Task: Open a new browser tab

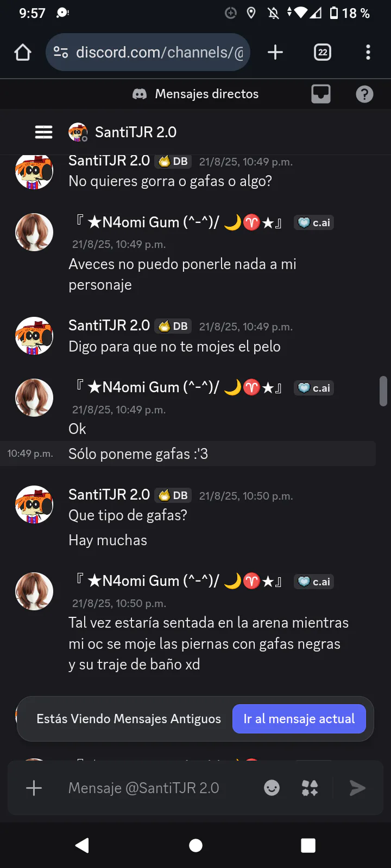Action: (275, 53)
